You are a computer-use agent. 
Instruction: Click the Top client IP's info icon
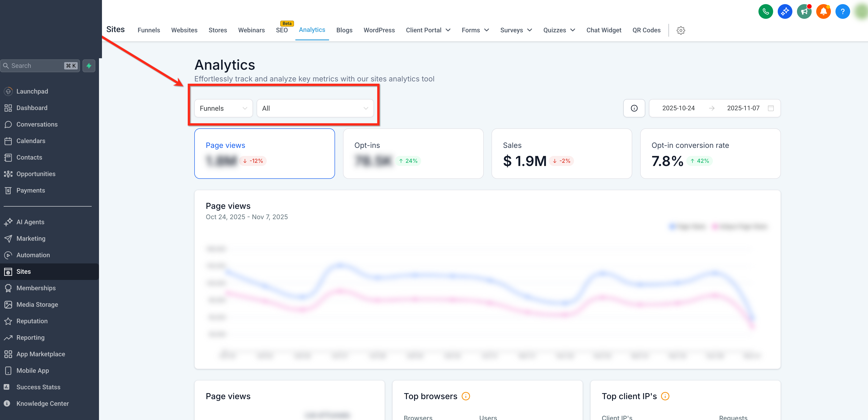(665, 396)
